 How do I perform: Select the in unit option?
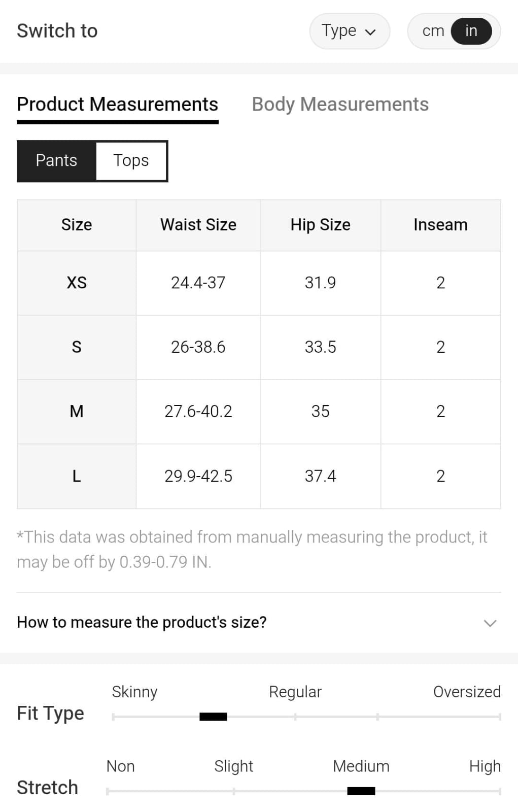point(471,31)
